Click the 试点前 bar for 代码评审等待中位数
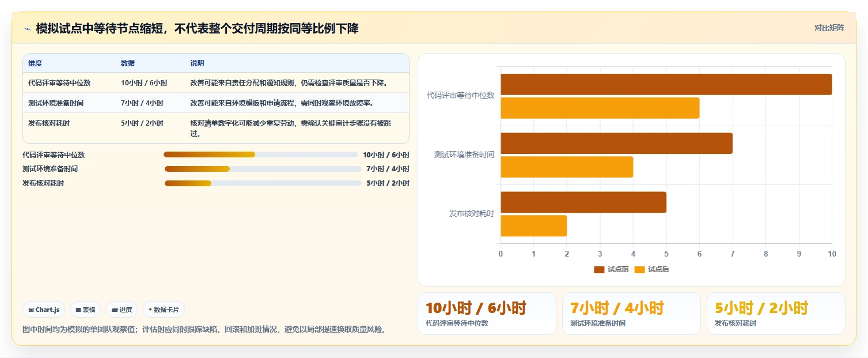 click(x=666, y=84)
